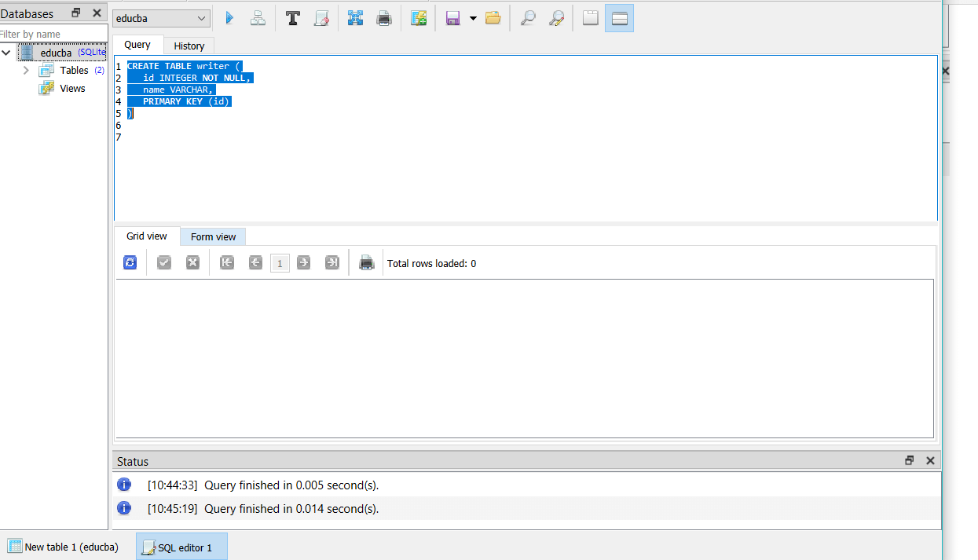Image resolution: width=978 pixels, height=560 pixels.
Task: Click the Explain query tree icon
Action: click(x=258, y=18)
